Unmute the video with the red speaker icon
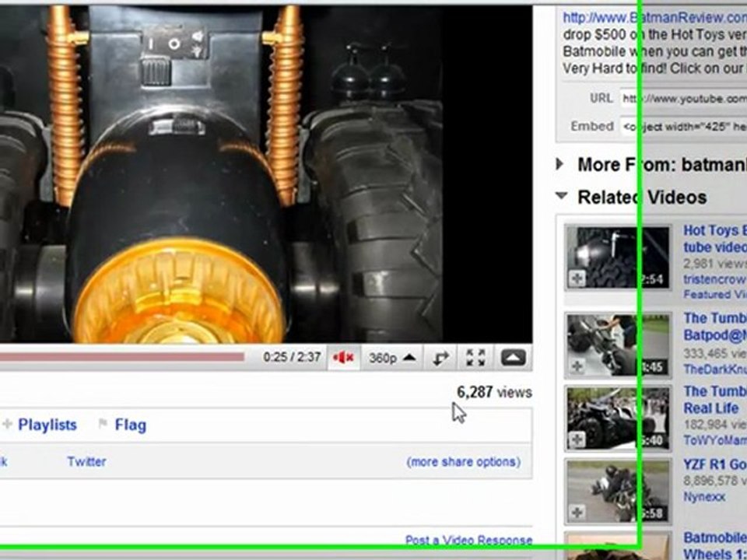This screenshot has width=747, height=560. [x=343, y=358]
